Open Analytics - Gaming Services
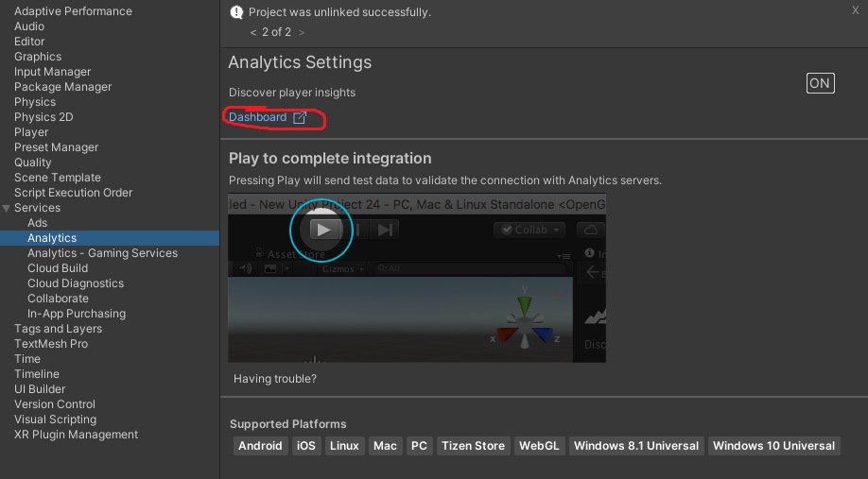The image size is (868, 479). (102, 253)
